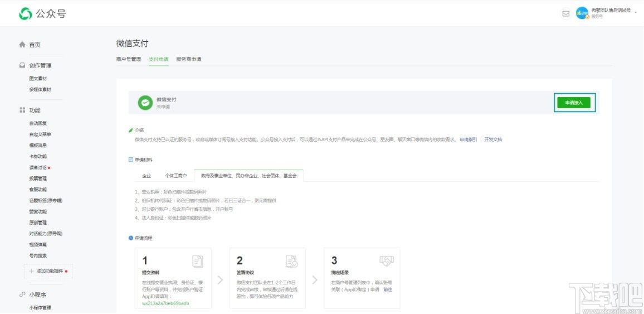The image size is (644, 314).
Task: Go to 首页 home in sidebar
Action: pos(35,45)
